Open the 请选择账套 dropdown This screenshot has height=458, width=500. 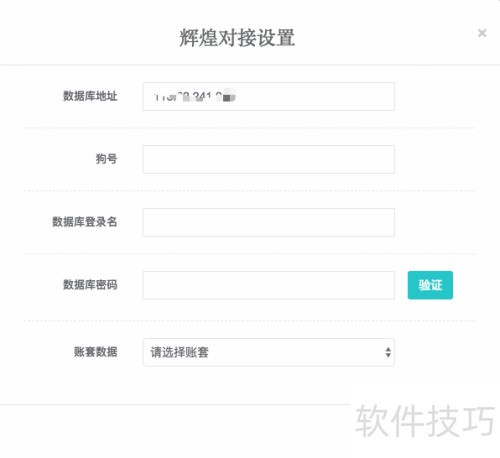[269, 352]
